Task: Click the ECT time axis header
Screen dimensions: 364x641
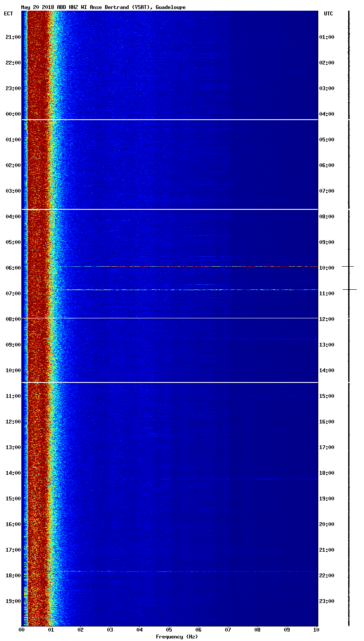Action: (9, 14)
